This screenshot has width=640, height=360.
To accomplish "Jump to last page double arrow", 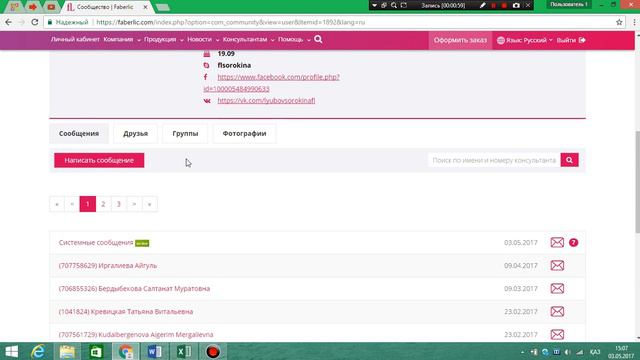I will (x=150, y=204).
